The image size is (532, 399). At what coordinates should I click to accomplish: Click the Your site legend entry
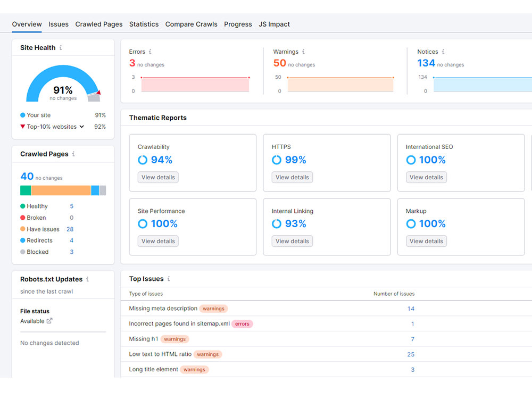[x=35, y=115]
